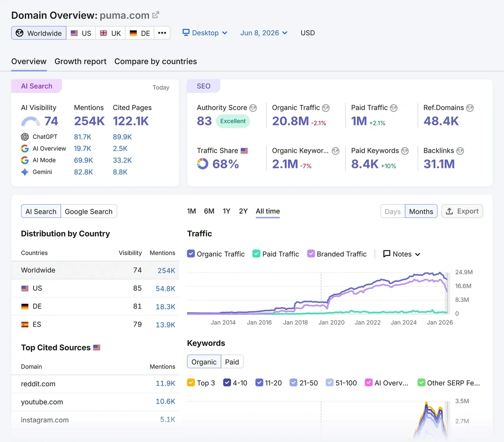Toggle the AI Overviews keywords checkbox
Screen dimensions: 504x442
(369, 382)
